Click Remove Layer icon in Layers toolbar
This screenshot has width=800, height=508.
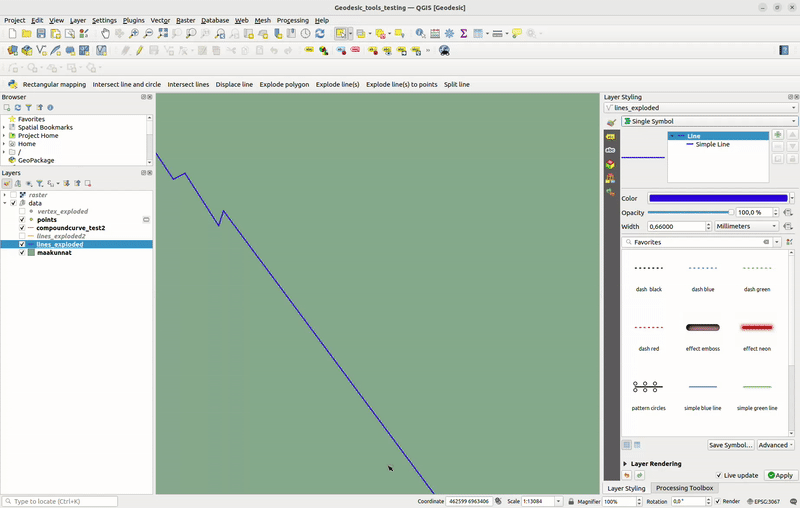88,184
